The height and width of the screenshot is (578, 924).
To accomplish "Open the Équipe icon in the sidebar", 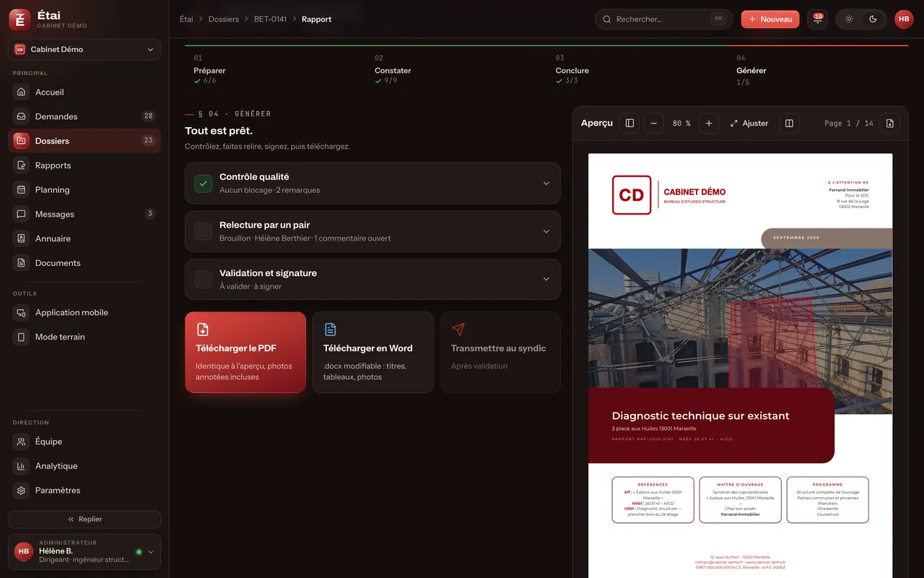I will click(x=22, y=441).
